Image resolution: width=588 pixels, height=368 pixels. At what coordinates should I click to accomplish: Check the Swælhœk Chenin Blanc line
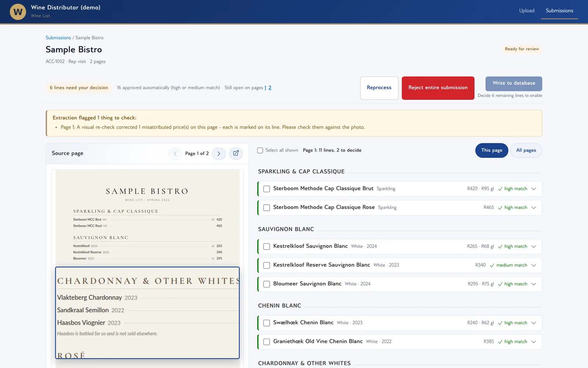coord(267,323)
